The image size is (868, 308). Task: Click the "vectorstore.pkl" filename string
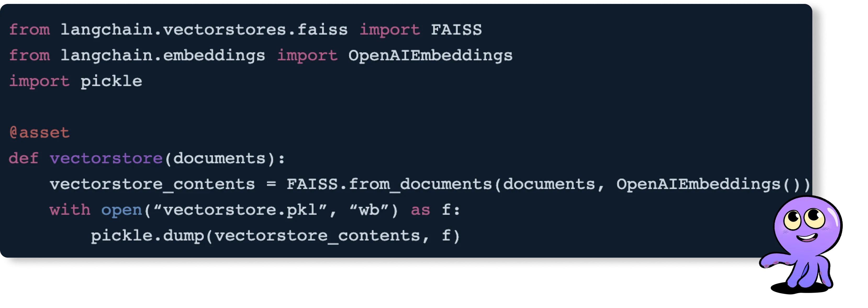[x=240, y=210]
